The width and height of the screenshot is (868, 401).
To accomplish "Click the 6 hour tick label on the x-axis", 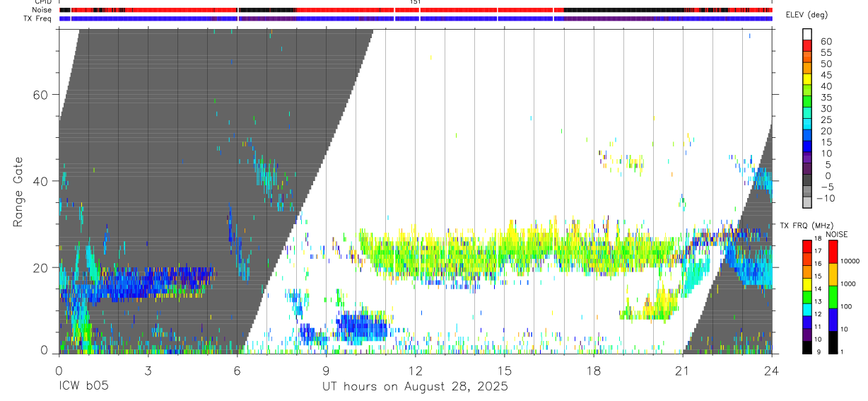I will 237,370.
